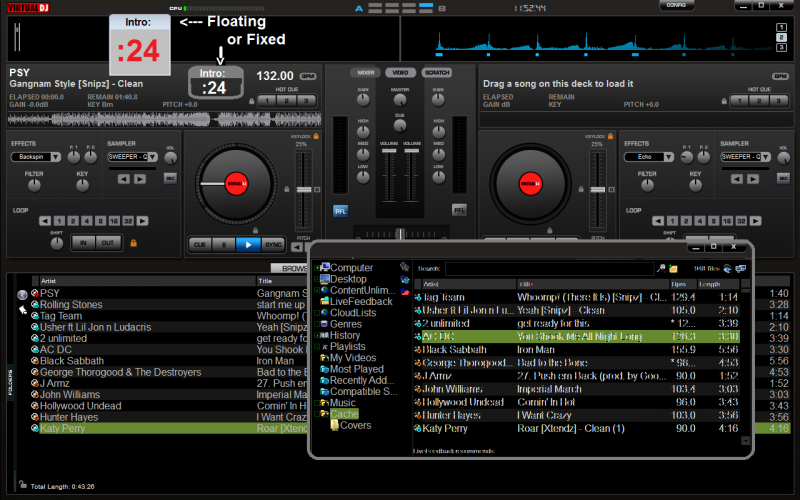
Task: Open left deck Backspin effect dropdown
Action: [x=56, y=157]
